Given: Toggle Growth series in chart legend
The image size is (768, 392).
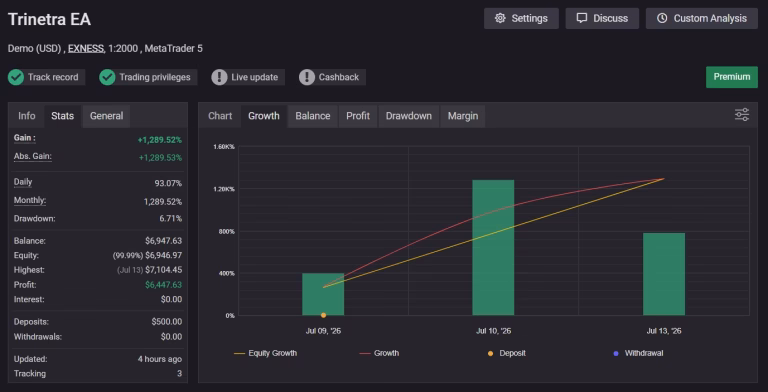Looking at the screenshot, I should tap(379, 353).
